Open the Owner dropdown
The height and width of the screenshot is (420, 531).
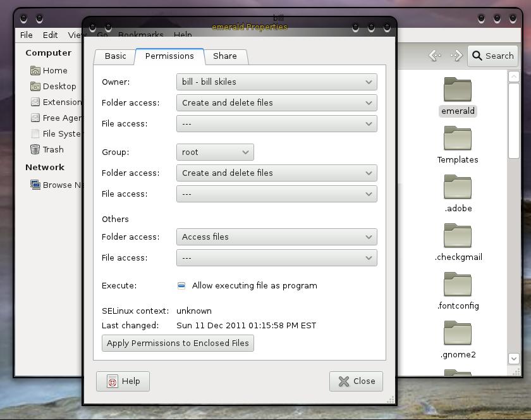click(x=277, y=82)
